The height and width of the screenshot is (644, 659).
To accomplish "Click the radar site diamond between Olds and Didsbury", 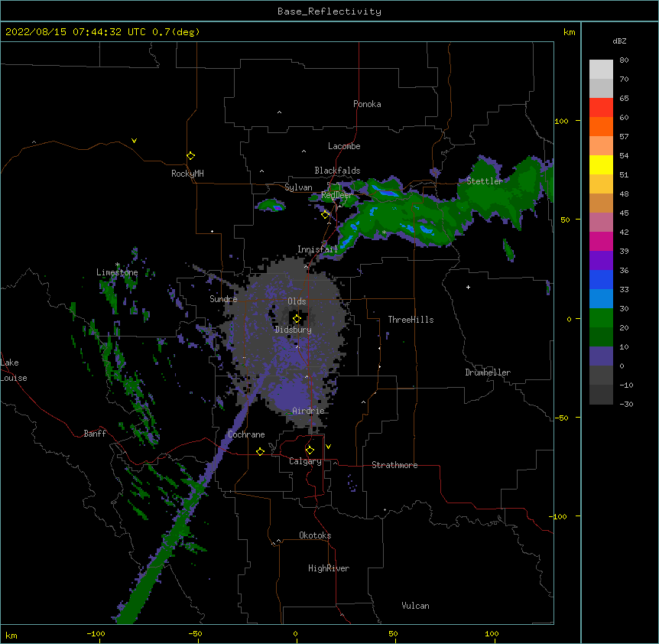I will [297, 319].
